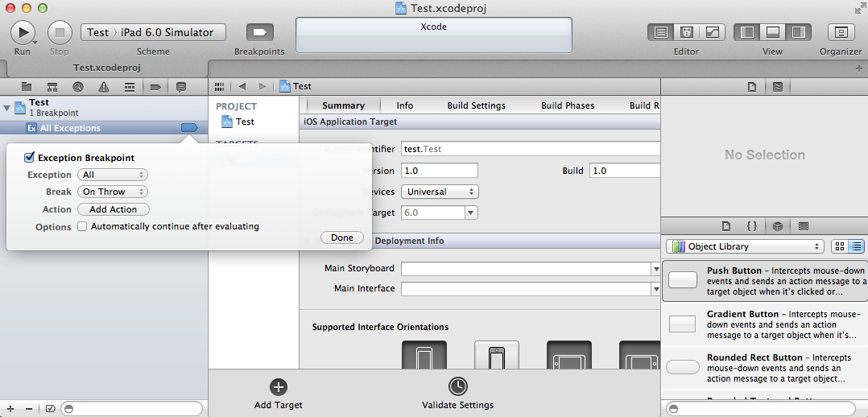This screenshot has width=868, height=417.
Task: Uncheck the Exception Breakpoint checkbox
Action: tap(30, 158)
